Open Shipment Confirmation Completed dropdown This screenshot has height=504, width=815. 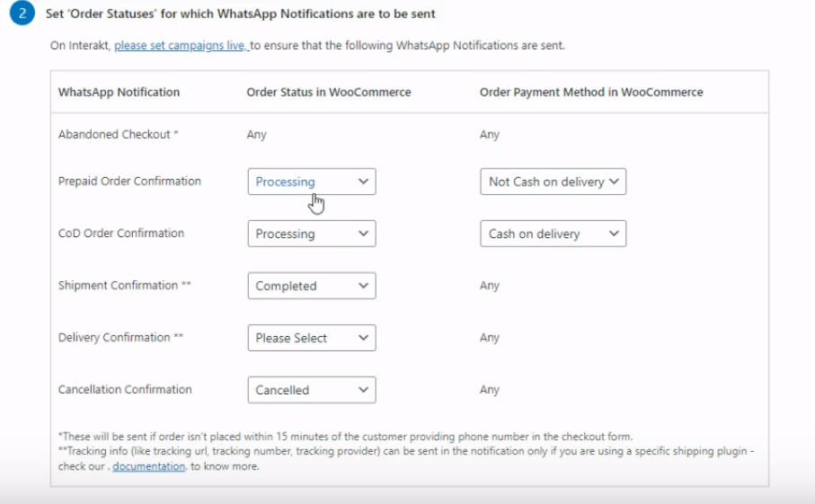click(x=312, y=286)
